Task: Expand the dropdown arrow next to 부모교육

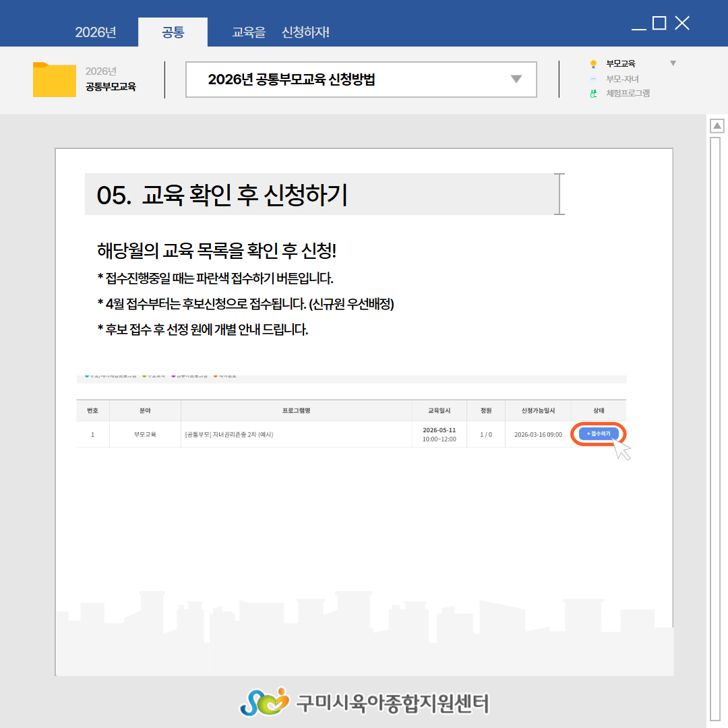Action: coord(672,63)
